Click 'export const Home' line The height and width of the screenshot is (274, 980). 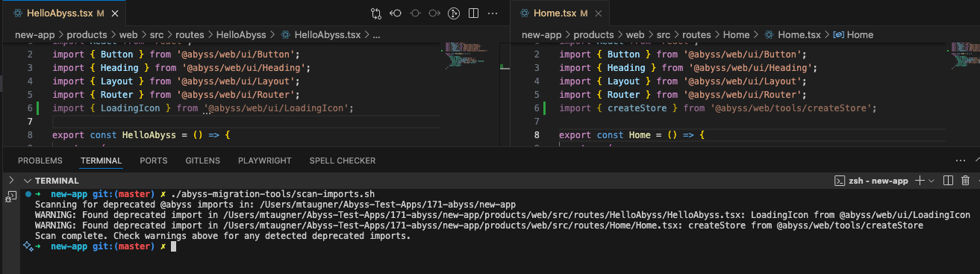click(631, 135)
